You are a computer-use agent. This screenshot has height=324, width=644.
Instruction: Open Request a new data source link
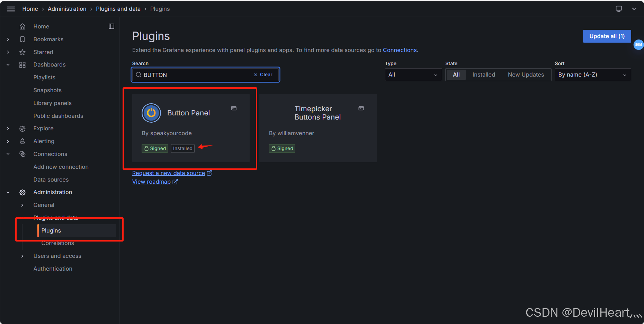coord(172,173)
